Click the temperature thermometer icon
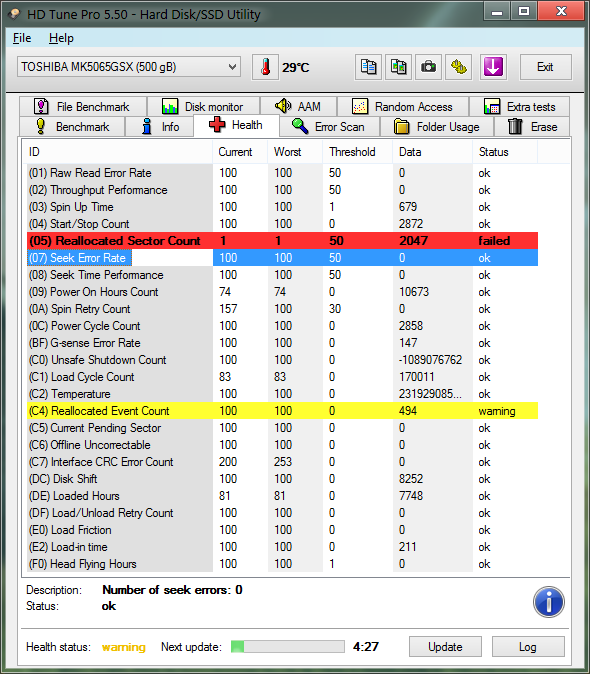 265,67
